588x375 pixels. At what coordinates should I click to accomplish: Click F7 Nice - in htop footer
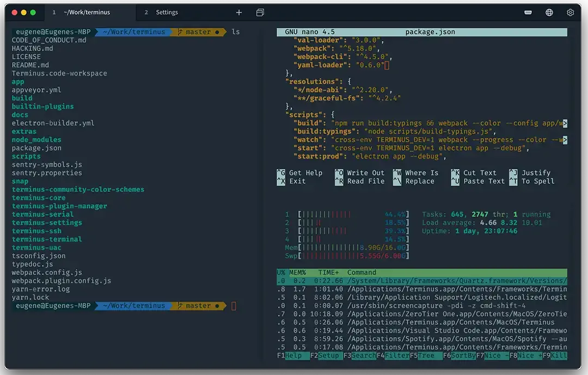(x=492, y=355)
